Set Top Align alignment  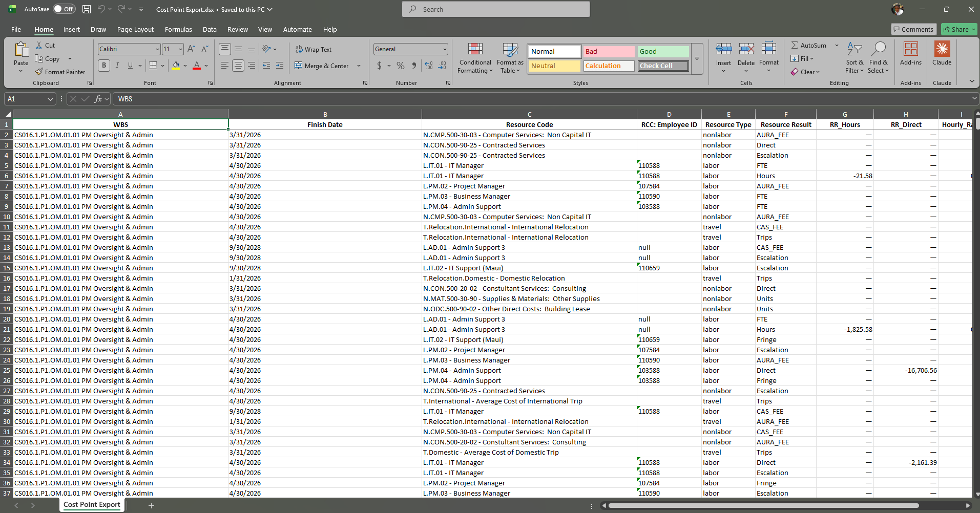225,49
